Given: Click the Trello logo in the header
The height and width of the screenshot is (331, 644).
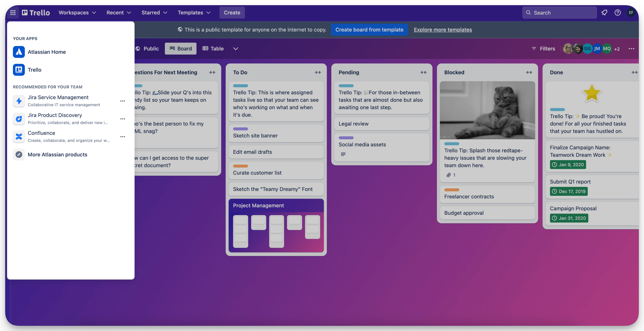Looking at the screenshot, I should [36, 12].
